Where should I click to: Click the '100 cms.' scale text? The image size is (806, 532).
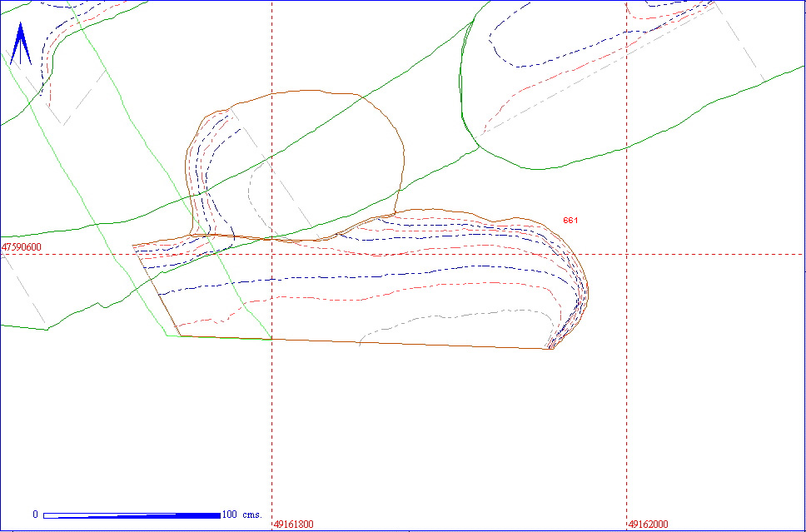coord(242,515)
